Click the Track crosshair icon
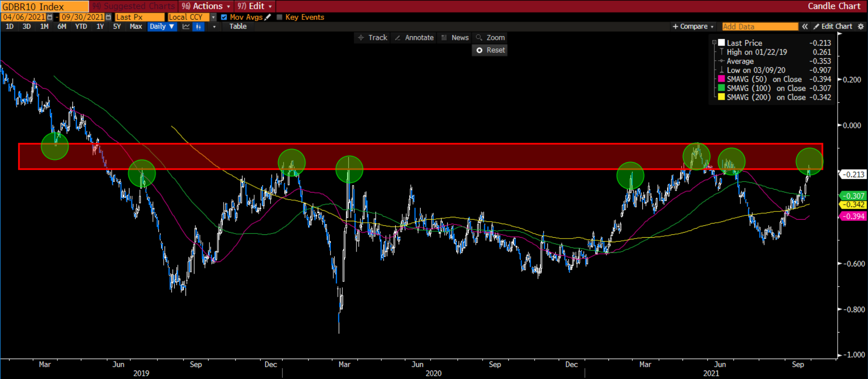 click(x=361, y=38)
